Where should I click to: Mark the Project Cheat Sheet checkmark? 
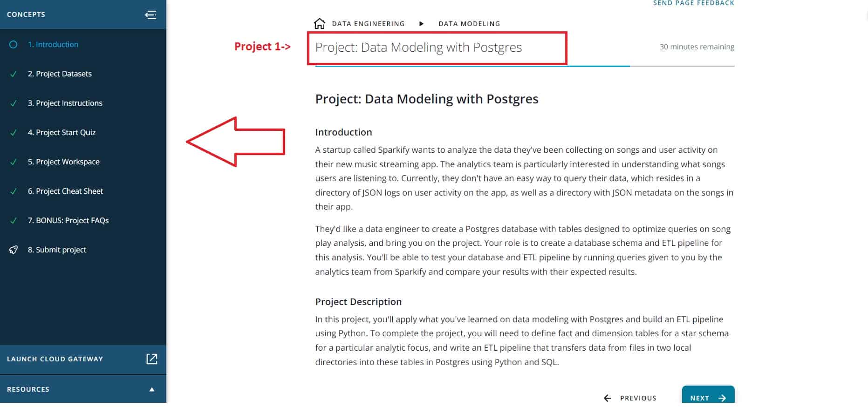[13, 191]
